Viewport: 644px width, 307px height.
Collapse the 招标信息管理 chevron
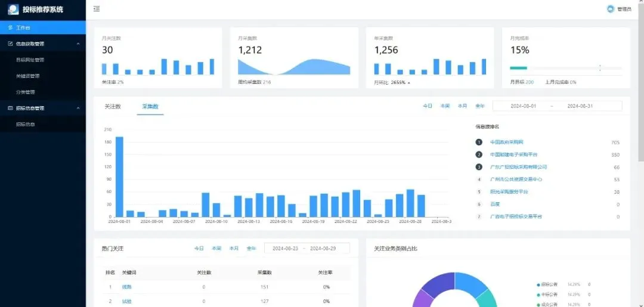tap(78, 108)
